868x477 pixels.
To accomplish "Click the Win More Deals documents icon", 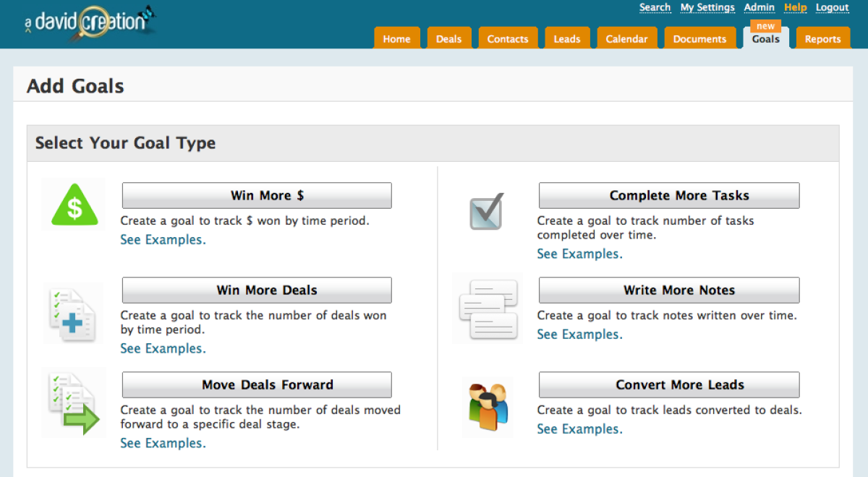I will coord(72,312).
